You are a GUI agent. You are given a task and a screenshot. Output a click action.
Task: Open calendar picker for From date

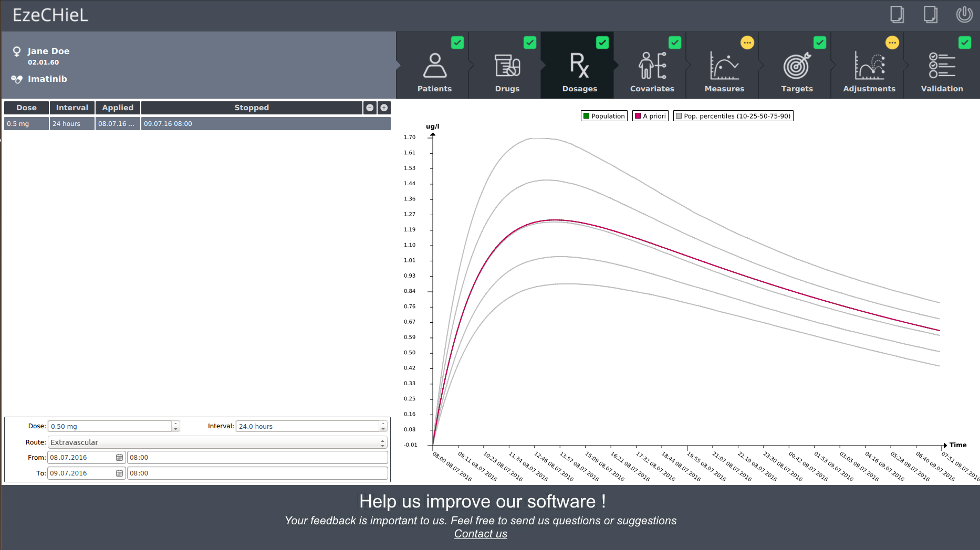[x=119, y=458]
